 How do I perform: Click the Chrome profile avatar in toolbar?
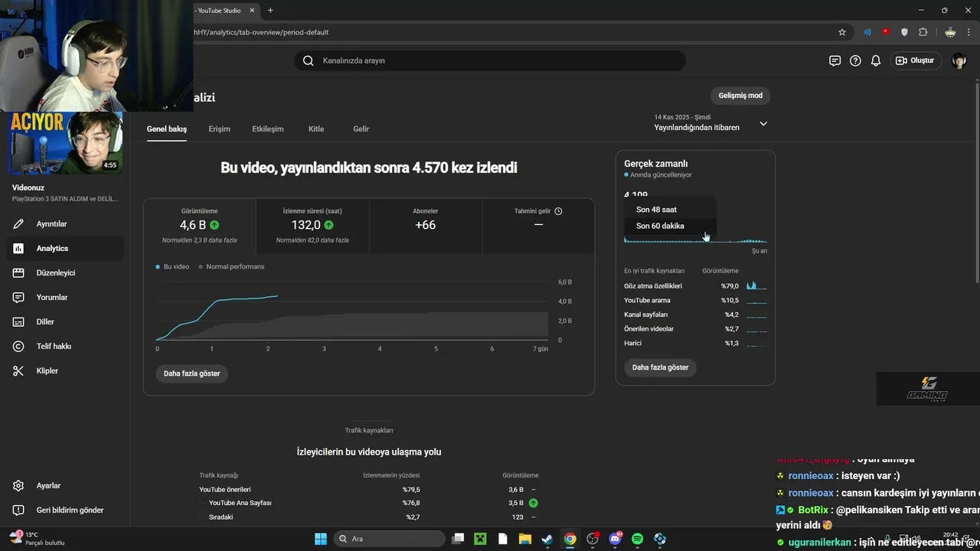[950, 32]
